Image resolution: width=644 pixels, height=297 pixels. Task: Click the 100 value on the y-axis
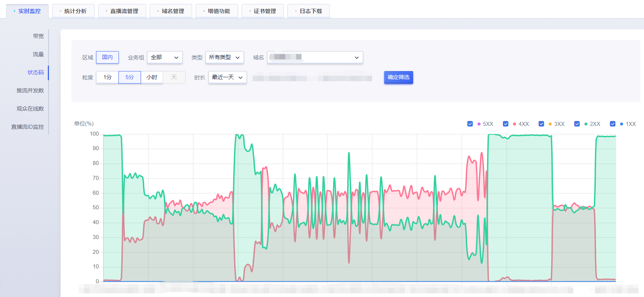pyautogui.click(x=94, y=134)
